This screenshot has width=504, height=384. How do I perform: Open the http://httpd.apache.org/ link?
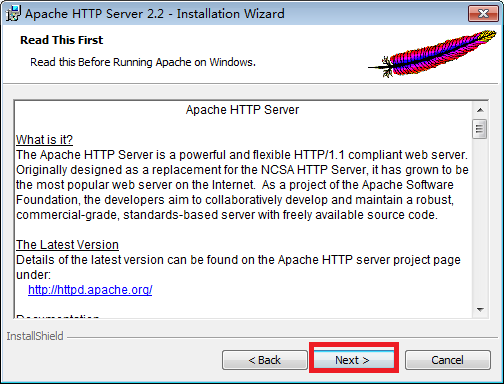(x=90, y=290)
